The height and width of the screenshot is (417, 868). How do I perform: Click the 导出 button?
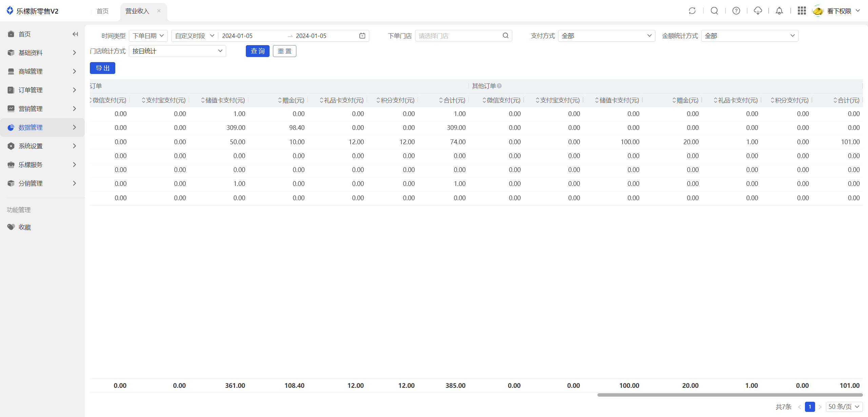click(102, 68)
